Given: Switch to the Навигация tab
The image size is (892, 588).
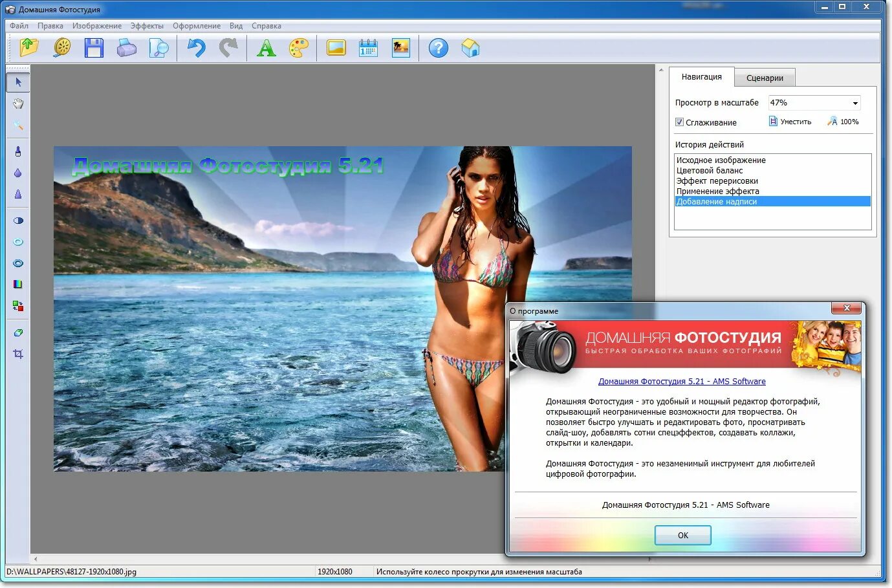Looking at the screenshot, I should coord(702,76).
